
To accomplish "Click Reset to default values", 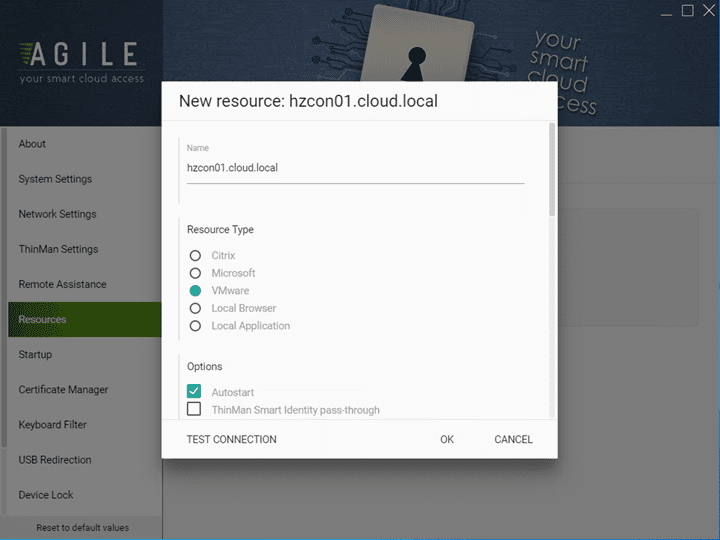I will point(82,528).
